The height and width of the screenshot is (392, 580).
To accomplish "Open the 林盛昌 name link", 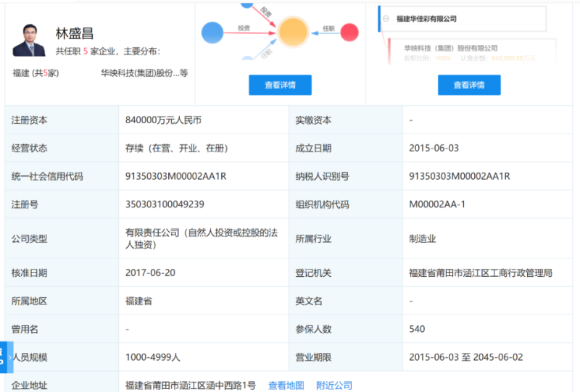I will pyautogui.click(x=75, y=33).
